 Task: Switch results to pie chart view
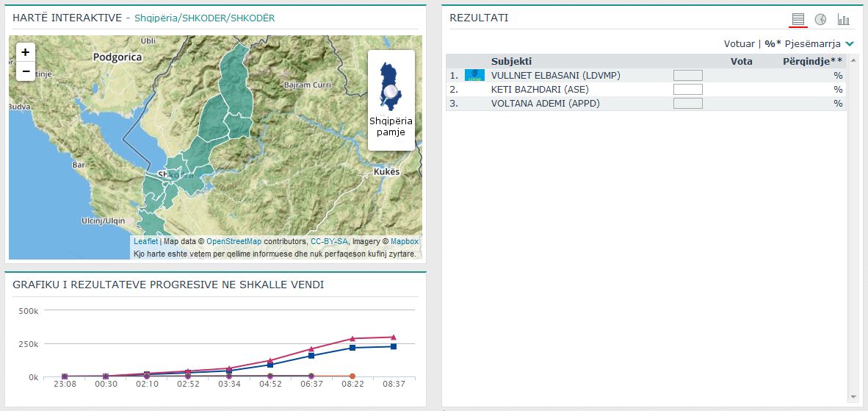coord(820,19)
